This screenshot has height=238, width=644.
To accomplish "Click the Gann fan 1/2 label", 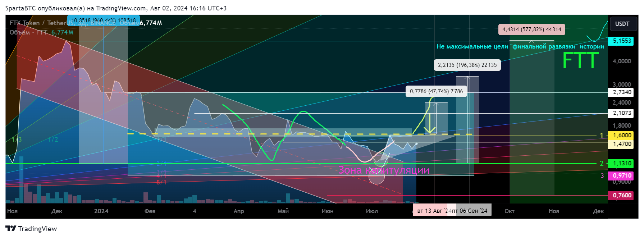I will coord(53,139).
